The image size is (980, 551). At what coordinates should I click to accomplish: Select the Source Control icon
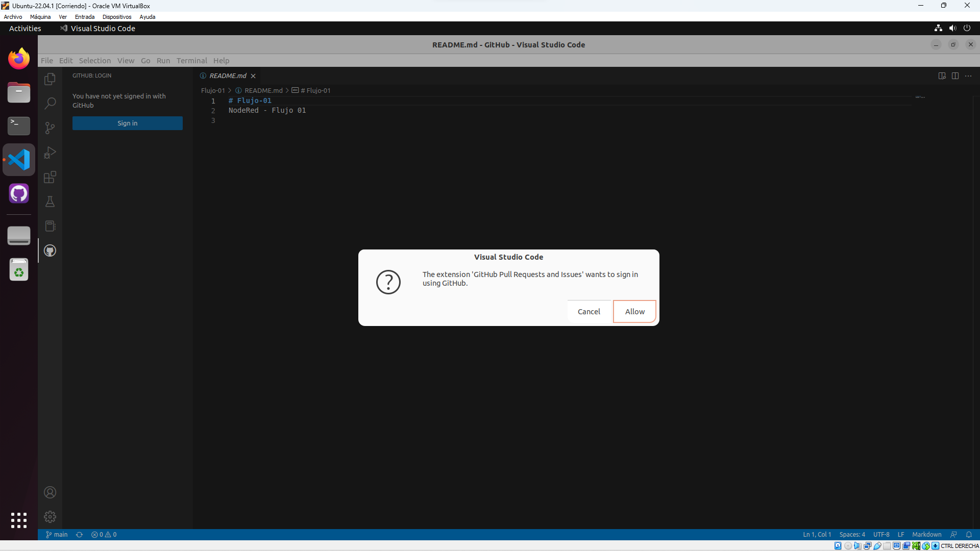(50, 128)
